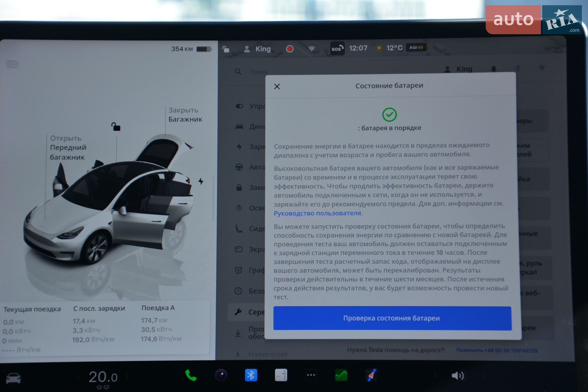Tap the phone icon in bottom bar
This screenshot has height=392, width=588.
click(191, 375)
